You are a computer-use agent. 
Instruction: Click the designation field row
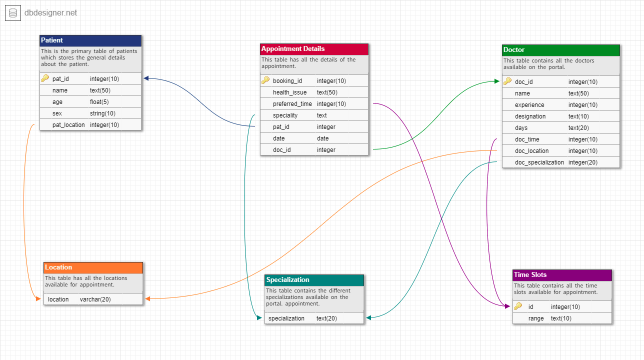561,116
